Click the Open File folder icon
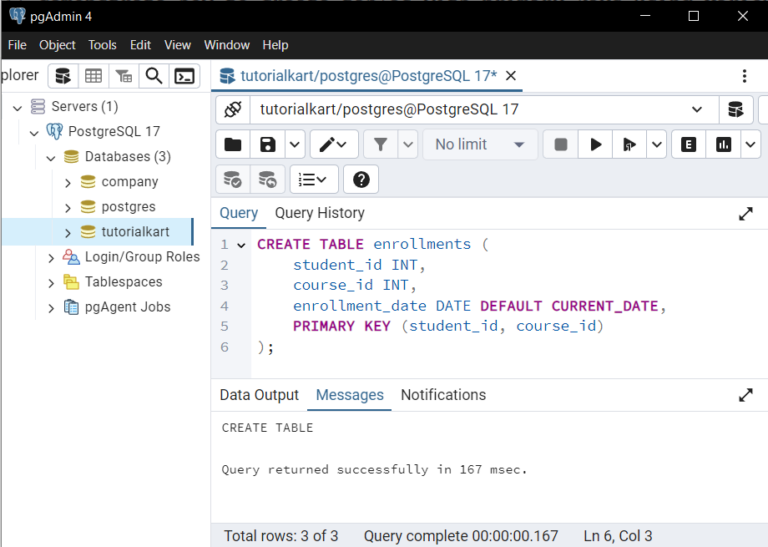 click(x=233, y=144)
